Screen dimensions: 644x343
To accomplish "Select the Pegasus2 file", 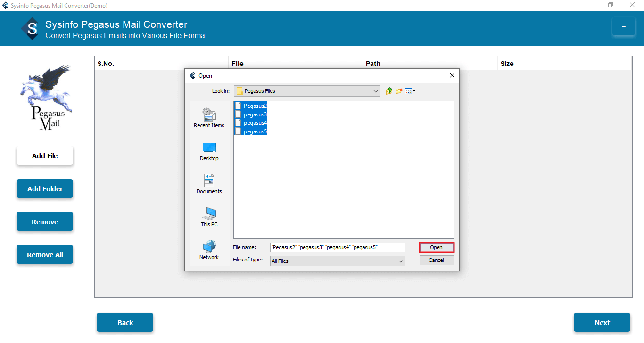I will tap(253, 106).
